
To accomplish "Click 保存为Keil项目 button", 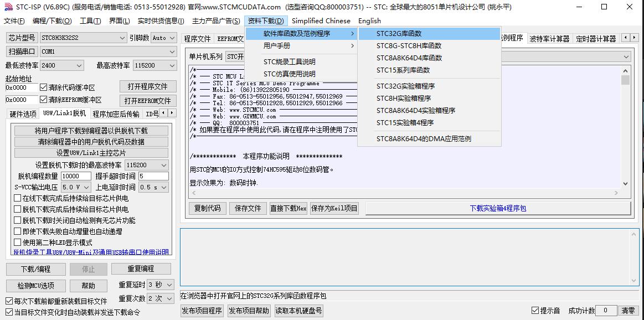I will click(334, 208).
